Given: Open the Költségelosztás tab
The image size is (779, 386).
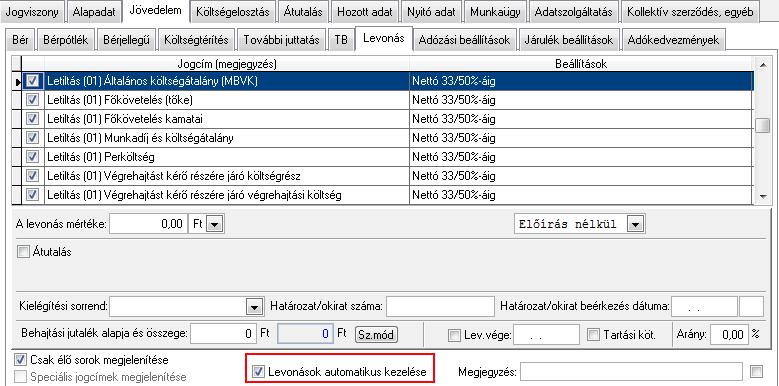Looking at the screenshot, I should click(233, 11).
